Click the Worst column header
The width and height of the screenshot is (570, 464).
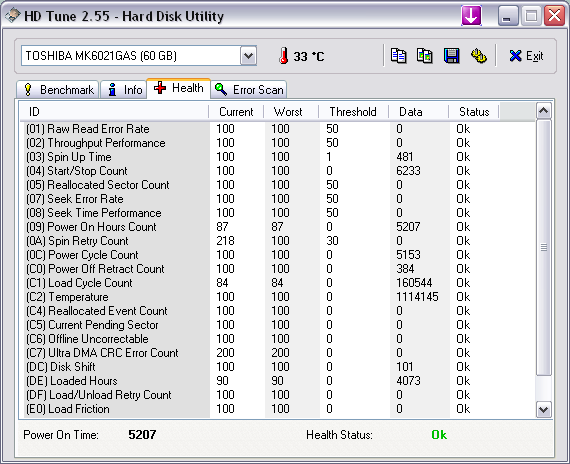click(x=291, y=112)
